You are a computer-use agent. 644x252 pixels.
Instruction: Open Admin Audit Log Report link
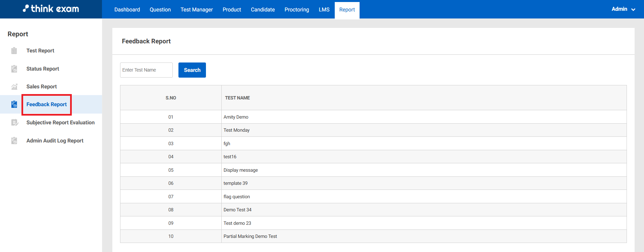coord(55,141)
